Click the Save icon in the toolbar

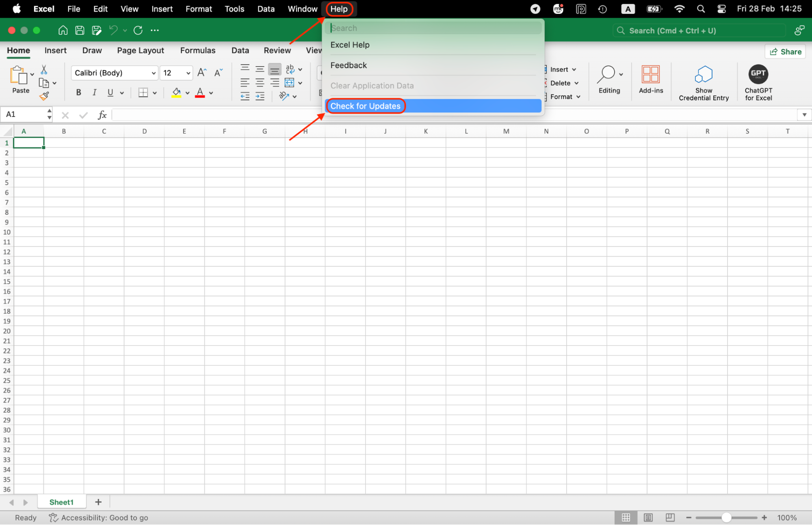[80, 30]
